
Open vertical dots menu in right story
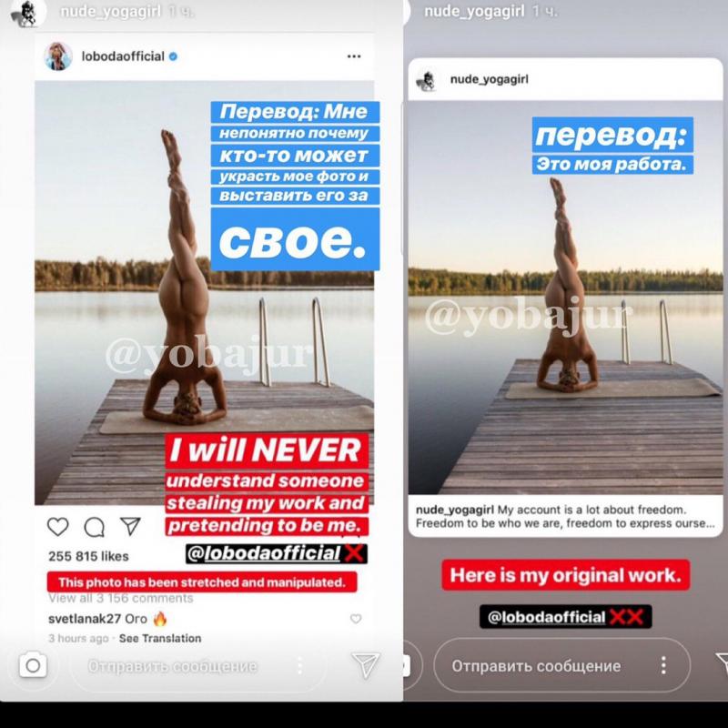(663, 665)
